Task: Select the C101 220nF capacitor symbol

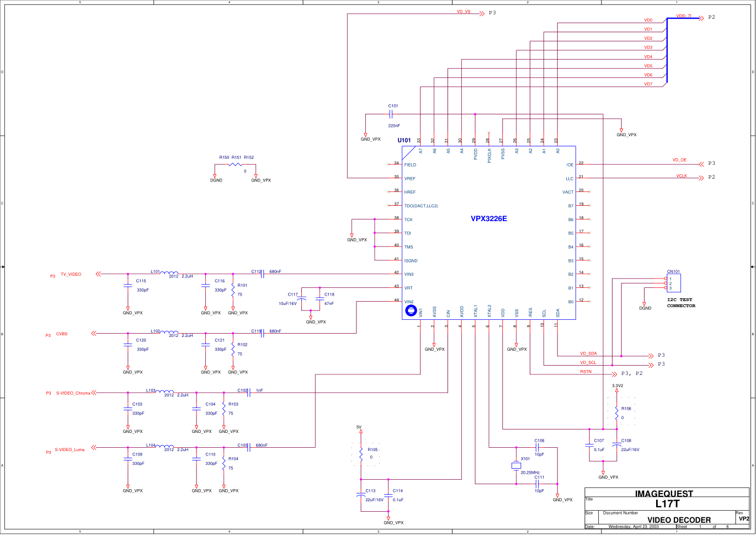Action: (x=391, y=115)
